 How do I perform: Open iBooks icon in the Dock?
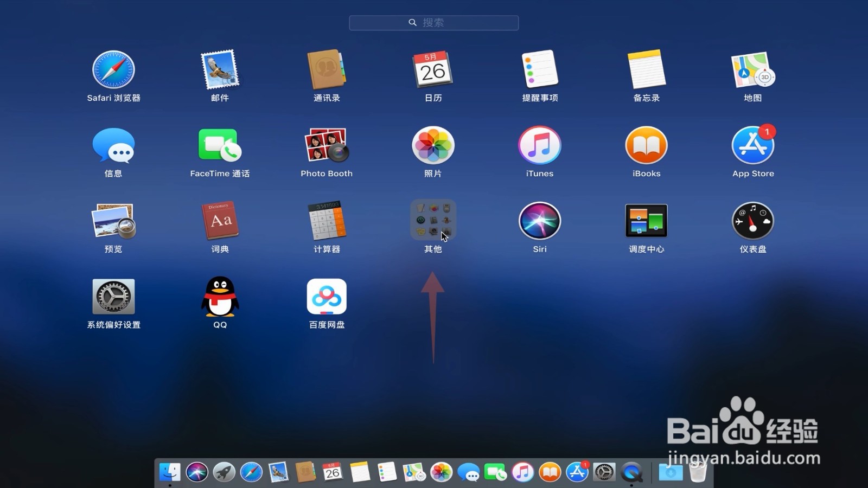click(x=550, y=472)
